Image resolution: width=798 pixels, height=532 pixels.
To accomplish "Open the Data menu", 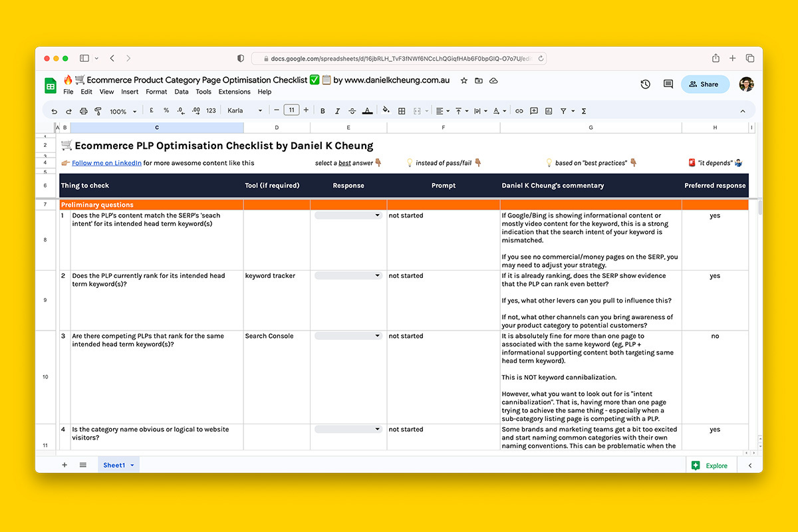I will click(x=182, y=92).
